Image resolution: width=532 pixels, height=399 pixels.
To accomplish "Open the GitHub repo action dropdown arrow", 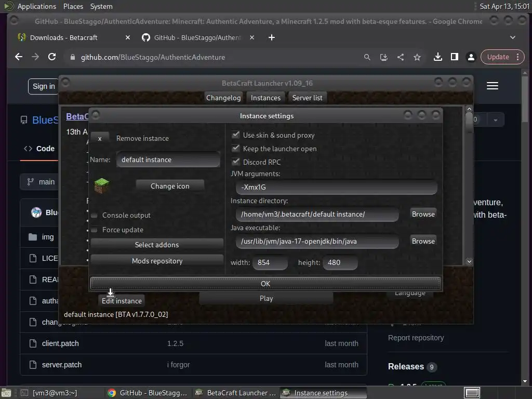I will [495, 120].
